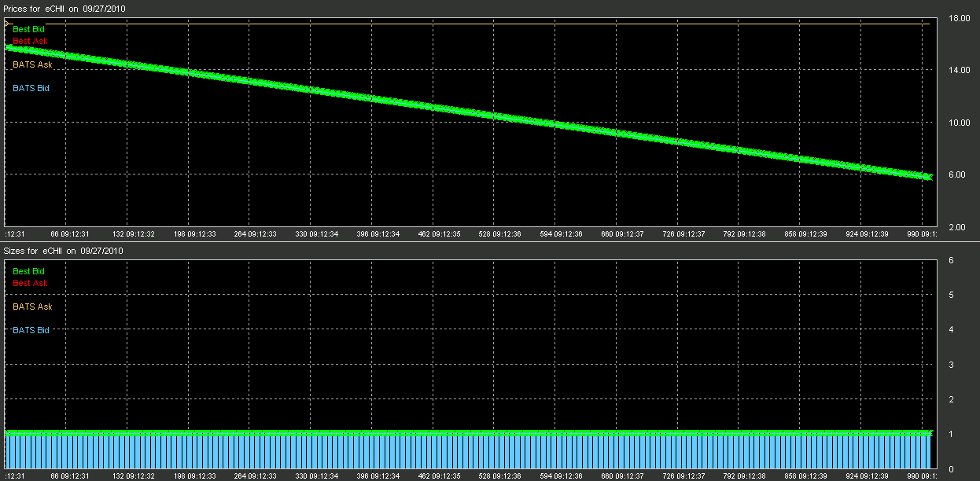Click Best Ask legend in Prices chart
Image resolution: width=980 pixels, height=481 pixels.
pyautogui.click(x=29, y=41)
